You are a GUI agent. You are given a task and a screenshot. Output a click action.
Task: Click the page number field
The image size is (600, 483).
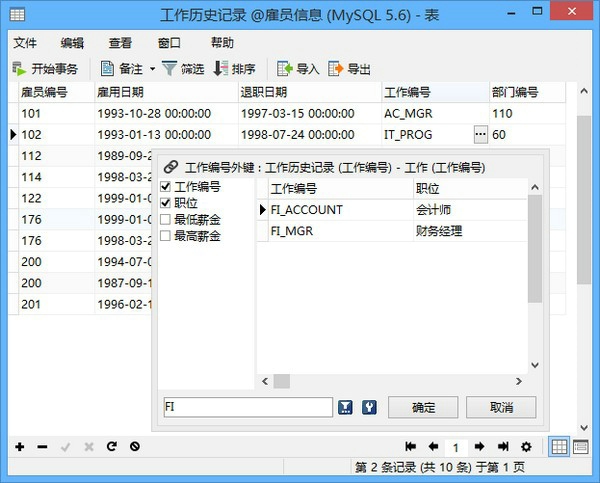pyautogui.click(x=456, y=447)
